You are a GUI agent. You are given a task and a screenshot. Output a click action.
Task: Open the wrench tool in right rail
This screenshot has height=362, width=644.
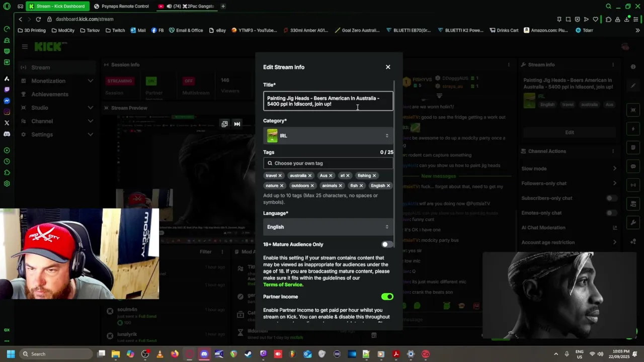click(x=633, y=222)
